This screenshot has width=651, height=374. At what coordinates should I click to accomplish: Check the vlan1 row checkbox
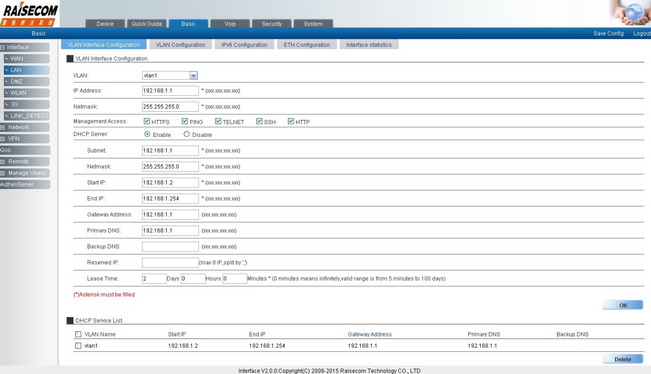coord(78,345)
